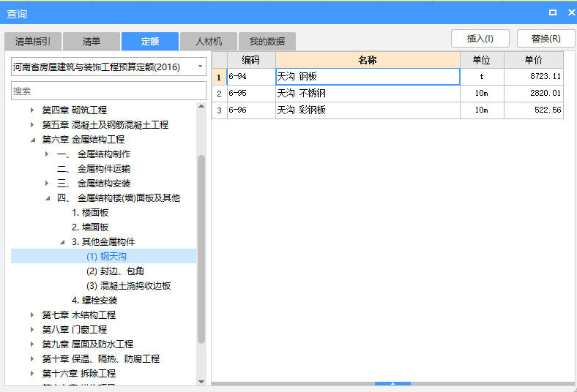
Task: Click name cell 天沟 钢板
Action: coord(368,76)
